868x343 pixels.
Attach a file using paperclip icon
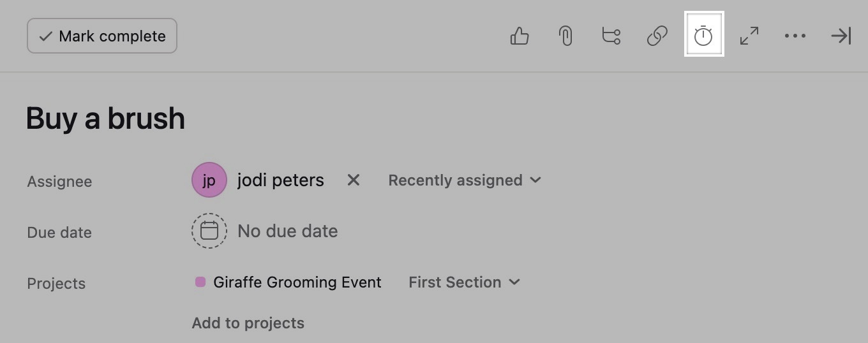click(x=565, y=36)
